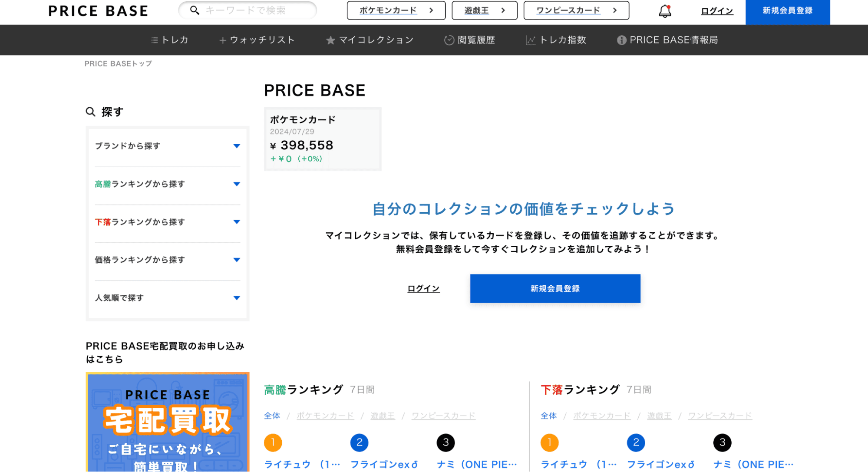Open 閲覧履歴 browsing history
This screenshot has width=868, height=472.
click(469, 40)
